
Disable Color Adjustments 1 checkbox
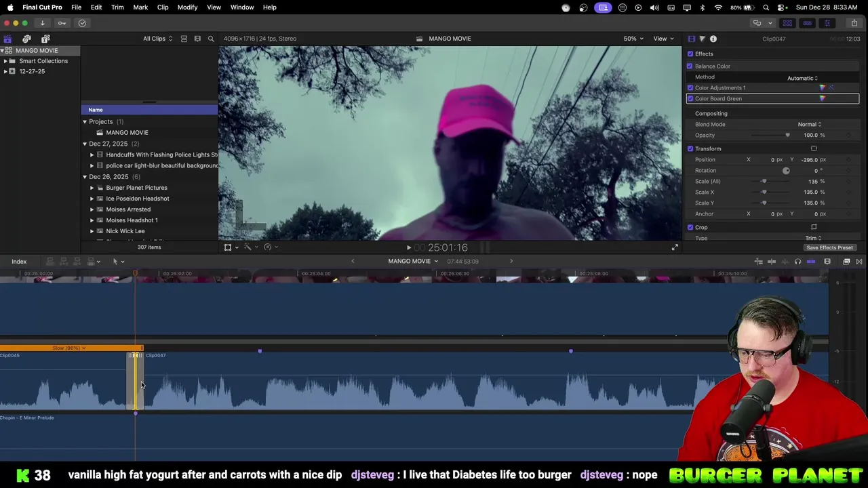click(690, 87)
